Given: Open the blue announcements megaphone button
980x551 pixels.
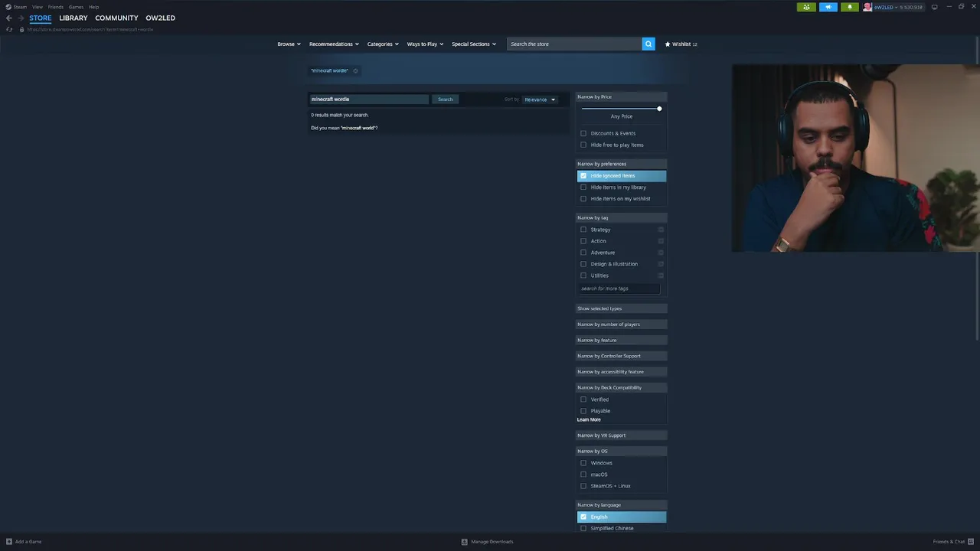Looking at the screenshot, I should point(828,7).
